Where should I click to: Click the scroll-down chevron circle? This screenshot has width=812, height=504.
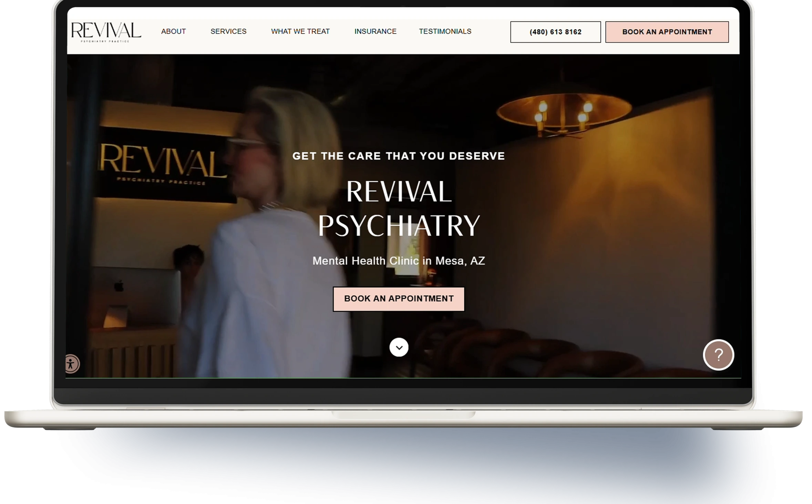(x=399, y=347)
